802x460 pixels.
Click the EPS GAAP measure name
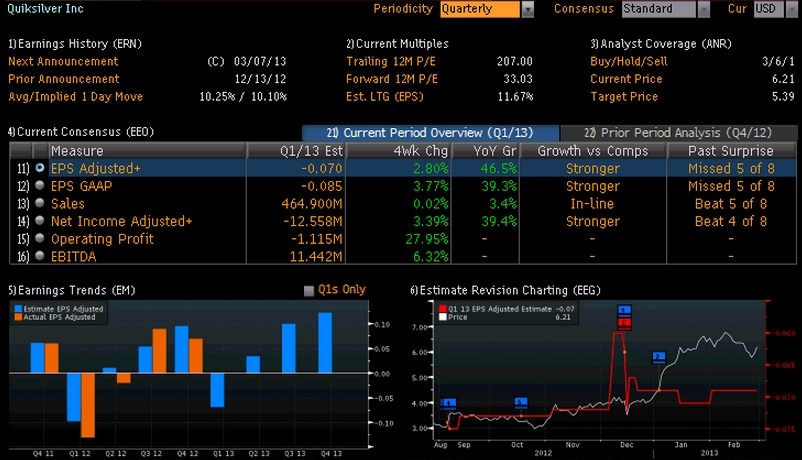click(81, 186)
